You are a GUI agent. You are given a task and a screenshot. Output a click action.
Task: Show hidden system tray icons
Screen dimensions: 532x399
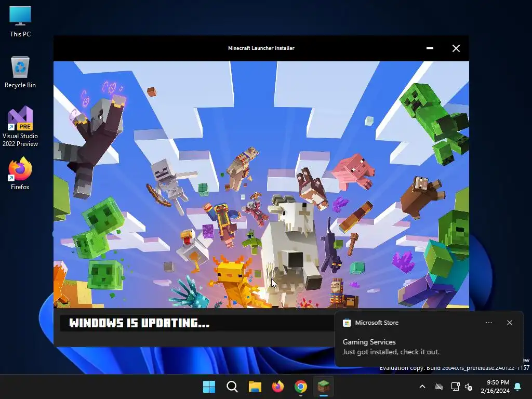pos(422,387)
